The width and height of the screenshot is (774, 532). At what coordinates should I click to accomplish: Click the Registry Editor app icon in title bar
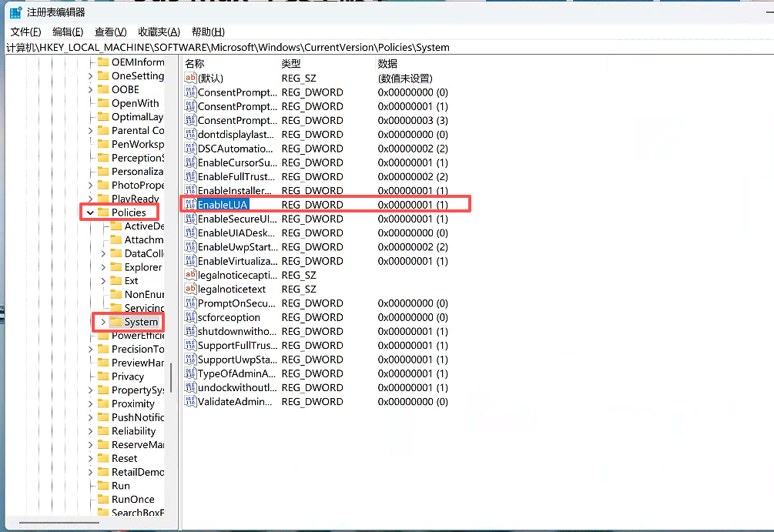(x=15, y=12)
